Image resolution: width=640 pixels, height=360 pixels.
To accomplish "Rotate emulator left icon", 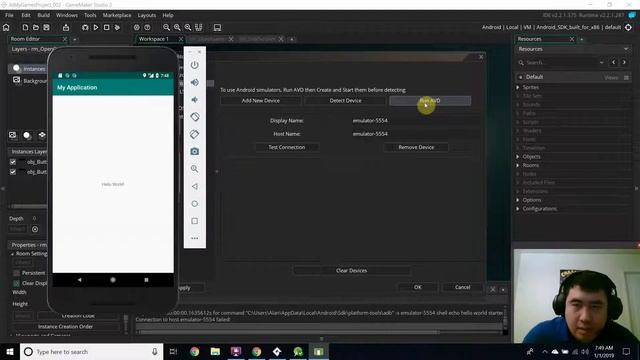I will coord(195,117).
